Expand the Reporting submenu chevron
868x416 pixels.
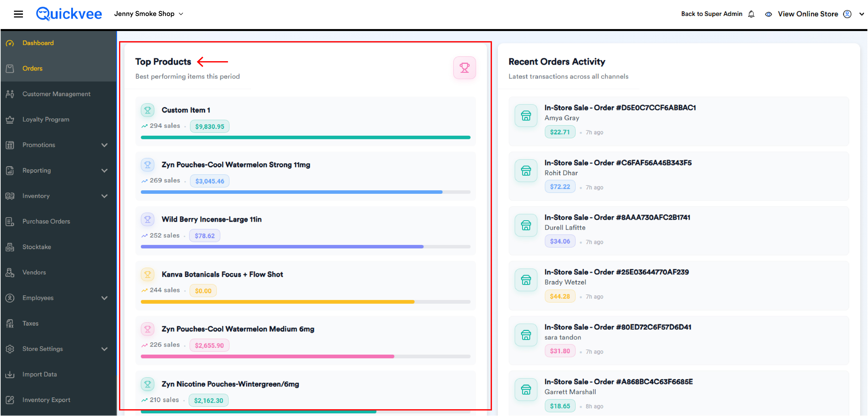104,171
